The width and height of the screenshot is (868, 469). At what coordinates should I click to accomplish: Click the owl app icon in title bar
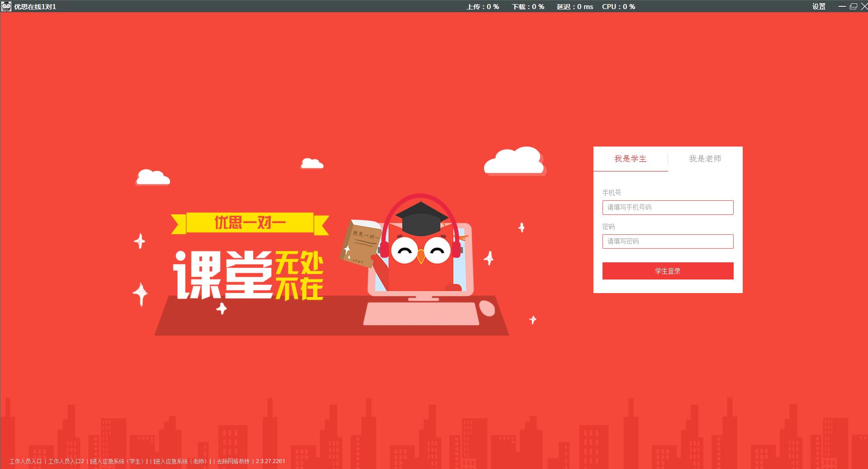click(6, 6)
